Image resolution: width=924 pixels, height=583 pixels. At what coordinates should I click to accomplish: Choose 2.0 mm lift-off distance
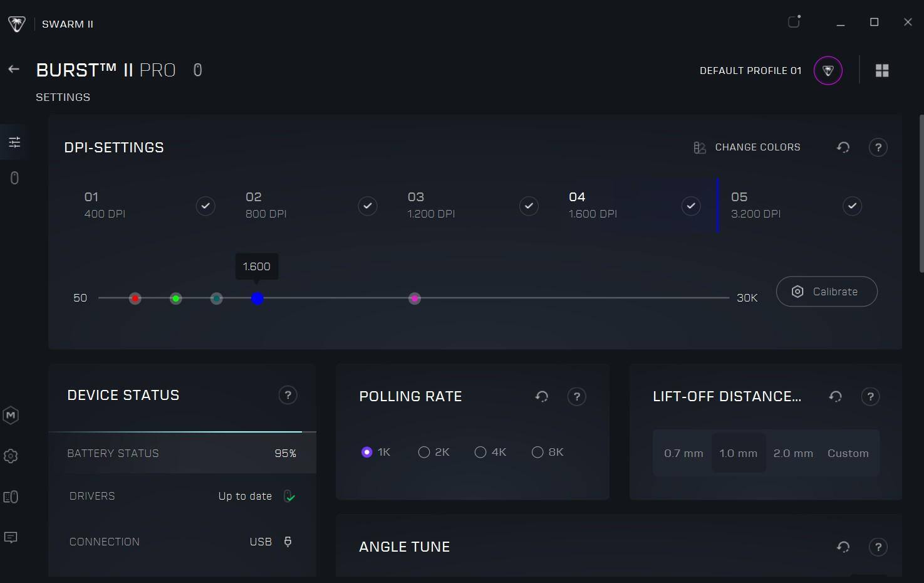point(793,453)
